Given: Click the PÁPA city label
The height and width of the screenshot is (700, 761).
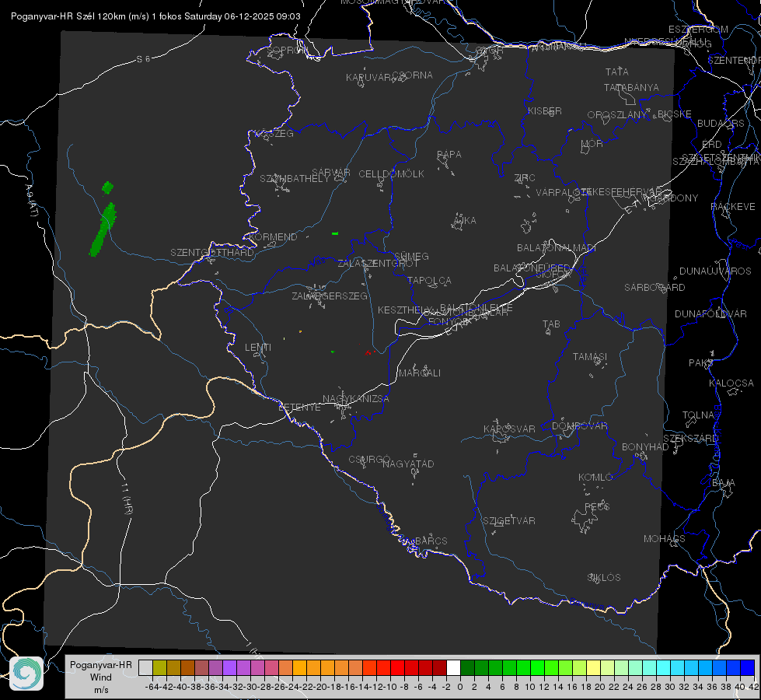Looking at the screenshot, I should (x=449, y=155).
